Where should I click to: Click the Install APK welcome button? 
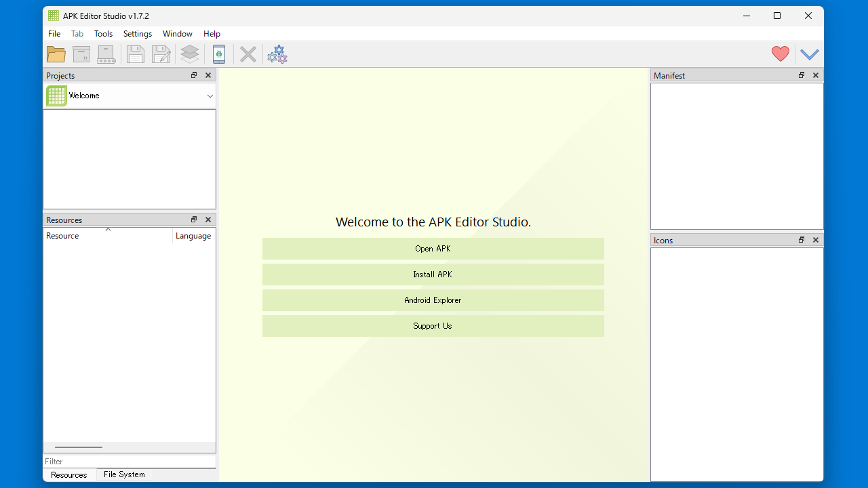(433, 274)
